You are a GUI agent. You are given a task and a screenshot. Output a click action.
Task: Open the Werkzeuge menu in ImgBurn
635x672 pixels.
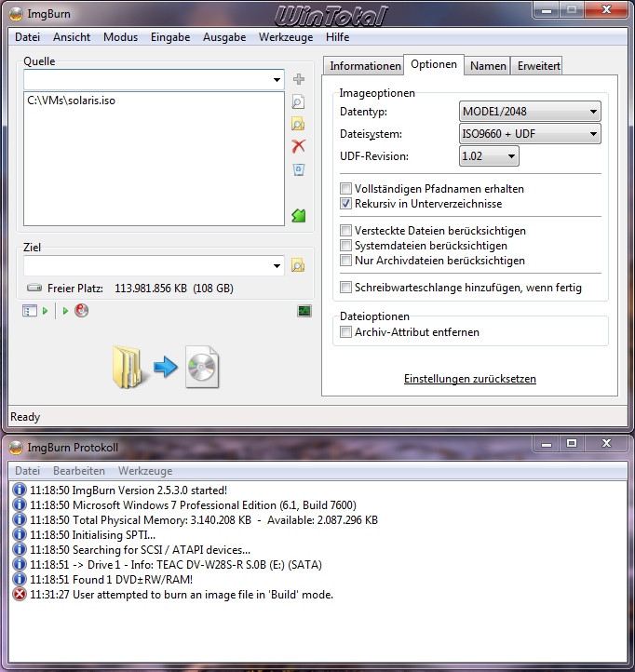pos(286,37)
